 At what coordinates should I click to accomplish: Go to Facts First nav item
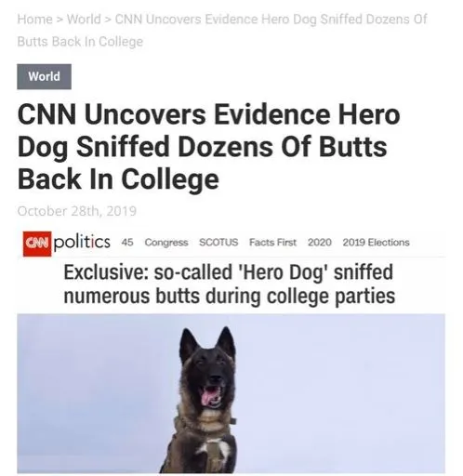[273, 242]
